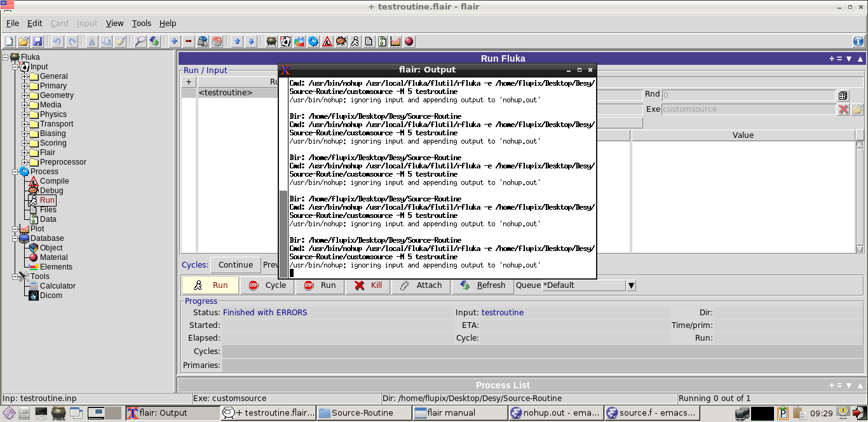This screenshot has height=422, width=868.
Task: Click the red minus Delete toolbar icon
Action: [x=189, y=41]
